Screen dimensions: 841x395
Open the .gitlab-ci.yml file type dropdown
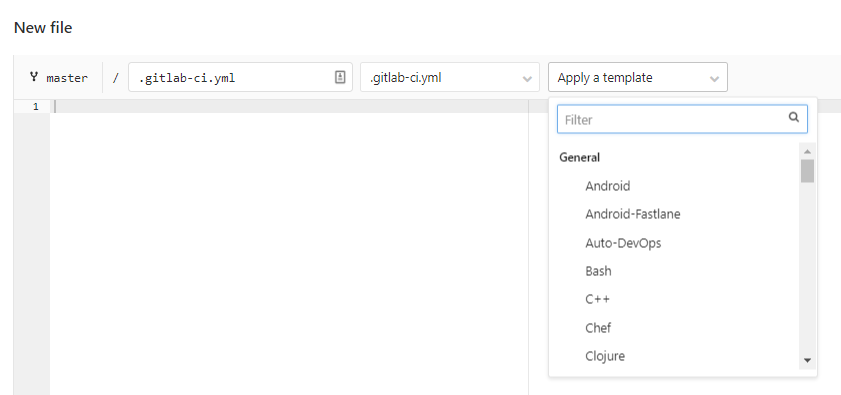point(449,77)
